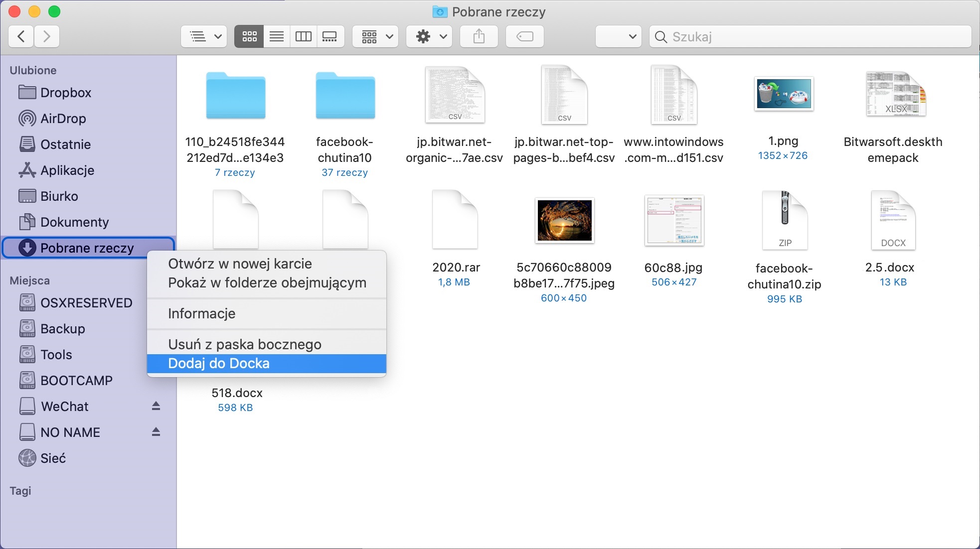Click the Share toolbar icon

pos(479,36)
